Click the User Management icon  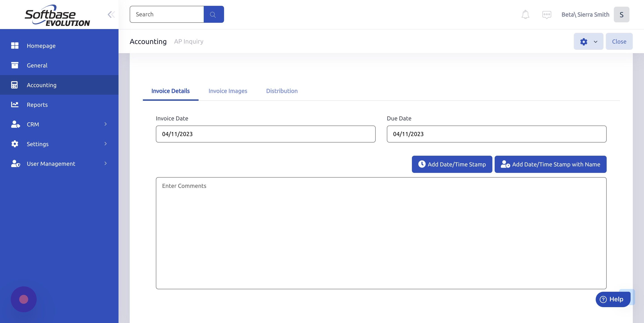tap(15, 164)
